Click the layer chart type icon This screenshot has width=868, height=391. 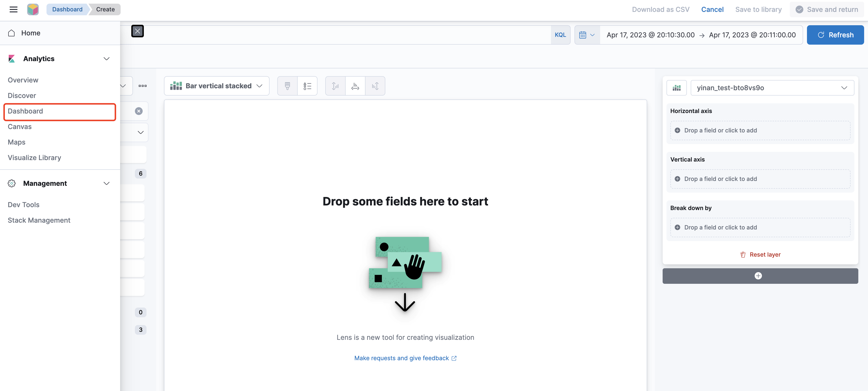click(x=676, y=88)
